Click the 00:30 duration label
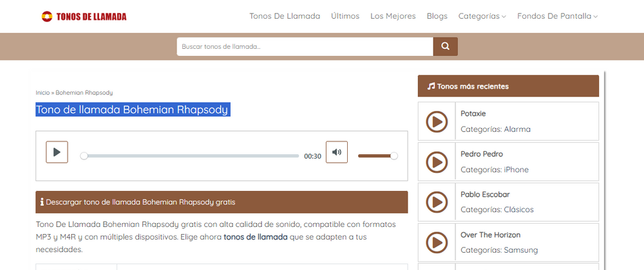644x270 pixels. pos(312,156)
